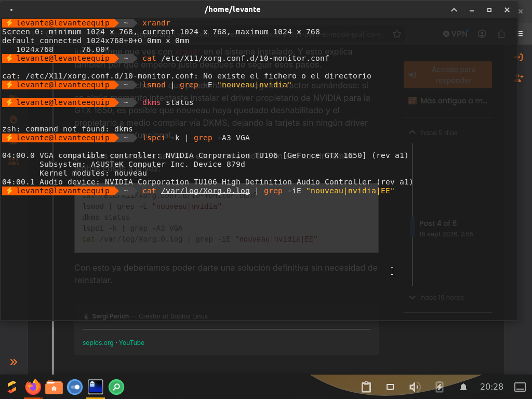
Task: Click the terminal command line with Xorg.0.log
Action: pos(268,191)
